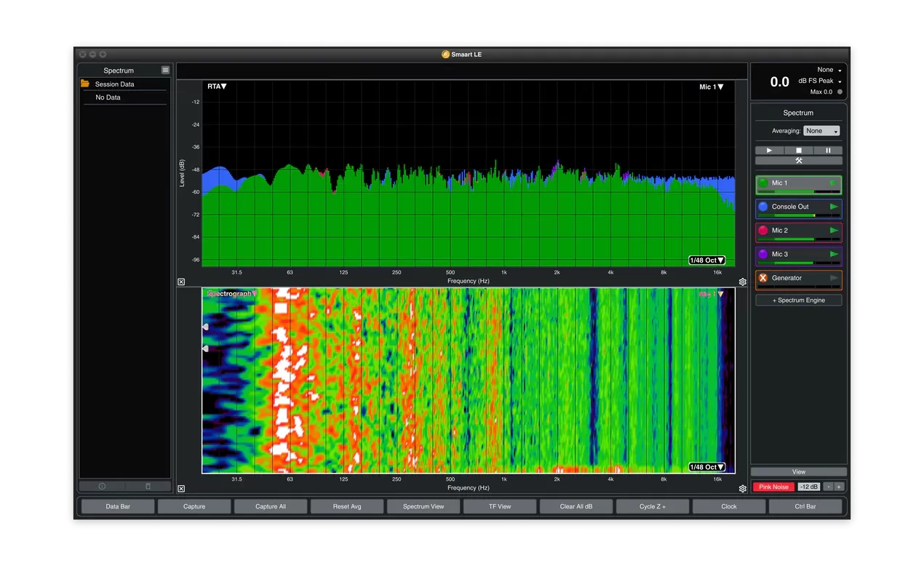This screenshot has height=571, width=924.
Task: Click the upper spectrograph threshold marker
Action: click(x=205, y=327)
